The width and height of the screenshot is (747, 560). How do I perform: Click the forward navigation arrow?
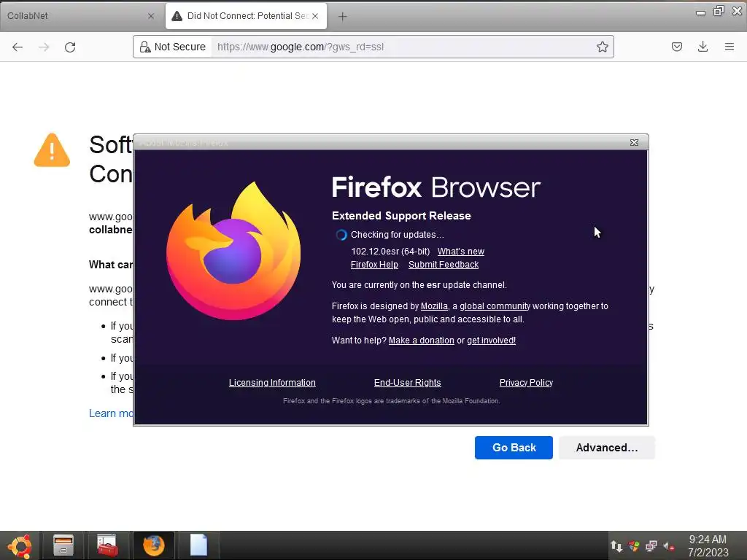coord(44,47)
